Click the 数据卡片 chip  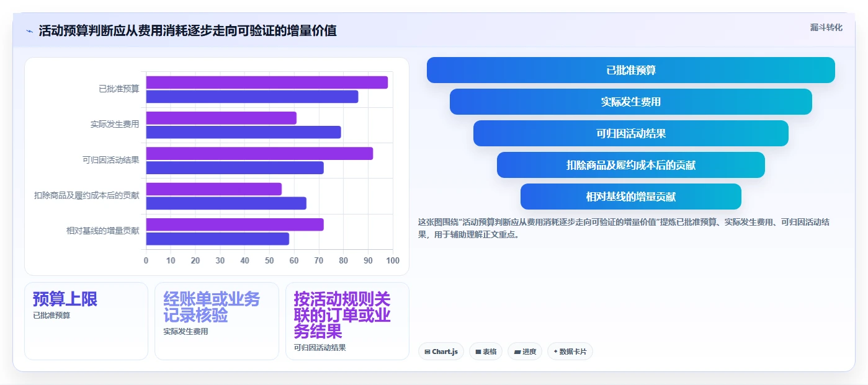pos(570,352)
